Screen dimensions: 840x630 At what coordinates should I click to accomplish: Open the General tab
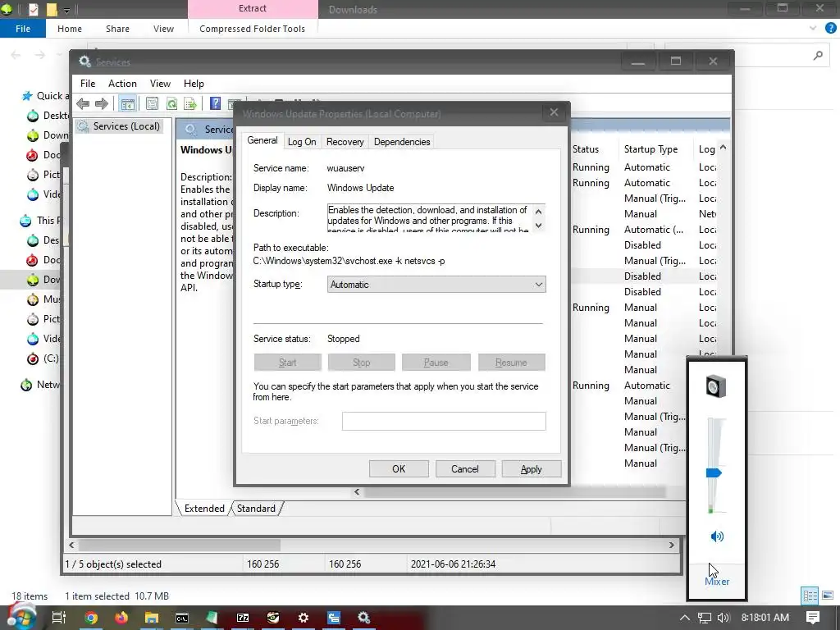[x=262, y=140]
